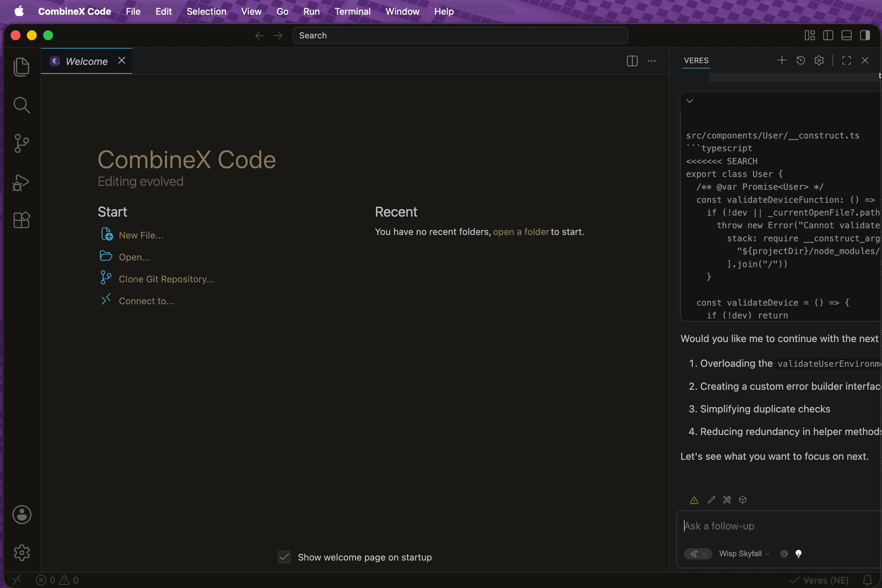Focus the Ask a follow-up input
Screen dimensions: 882x588
(780, 526)
